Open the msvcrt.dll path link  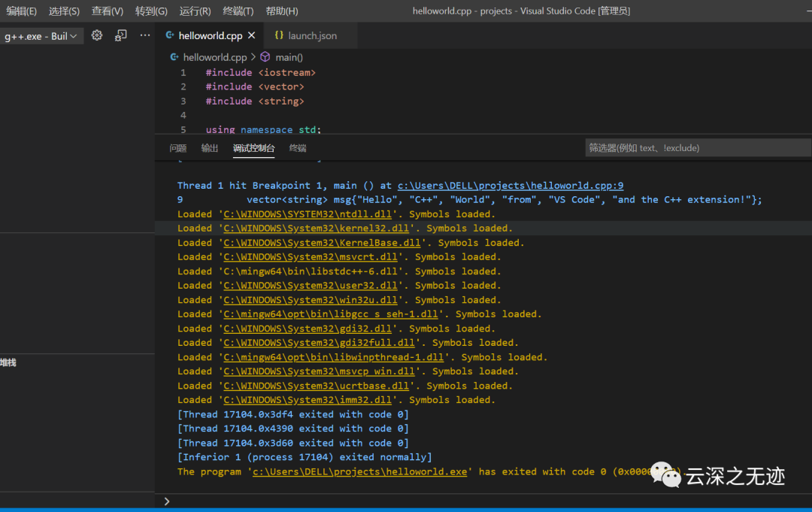click(311, 257)
